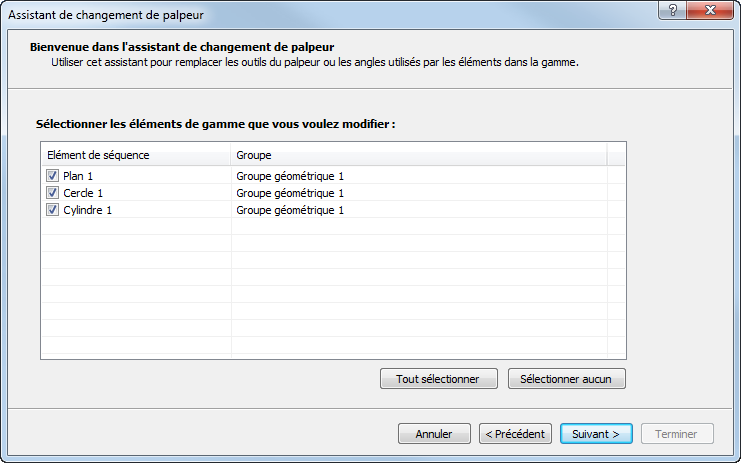Click Groupe géométrique 1 in Cercle 1 row
Image resolution: width=741 pixels, height=463 pixels.
click(290, 193)
